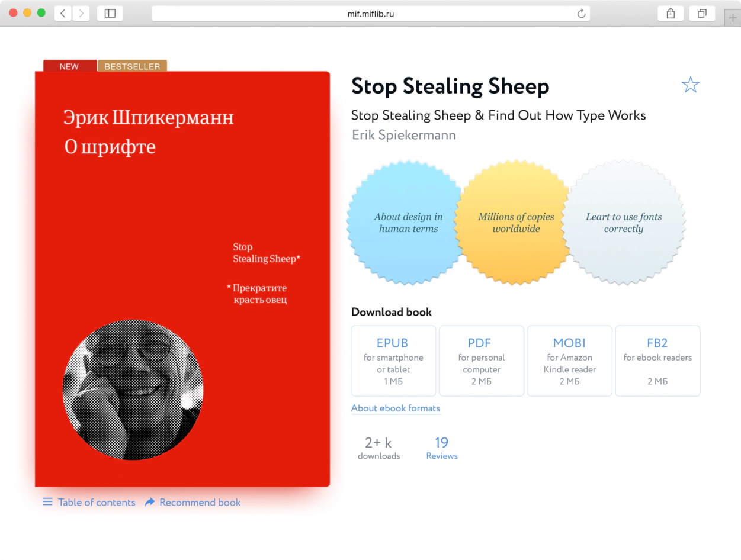Click the Safari back arrow

(63, 13)
